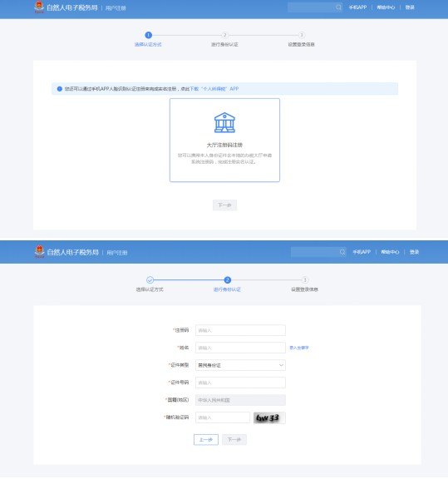The height and width of the screenshot is (479, 448).
Task: Click the tax bureau emblem in lower header
Action: point(39,252)
